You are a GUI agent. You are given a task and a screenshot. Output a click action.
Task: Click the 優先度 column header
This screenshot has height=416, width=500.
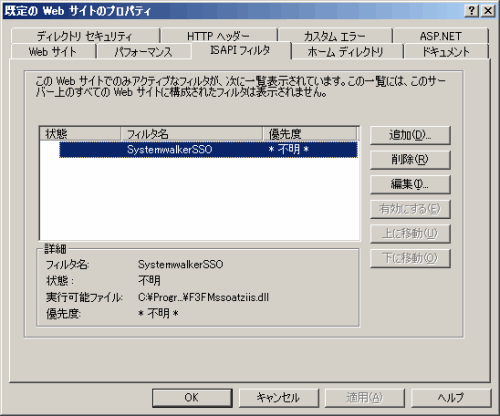pos(310,134)
